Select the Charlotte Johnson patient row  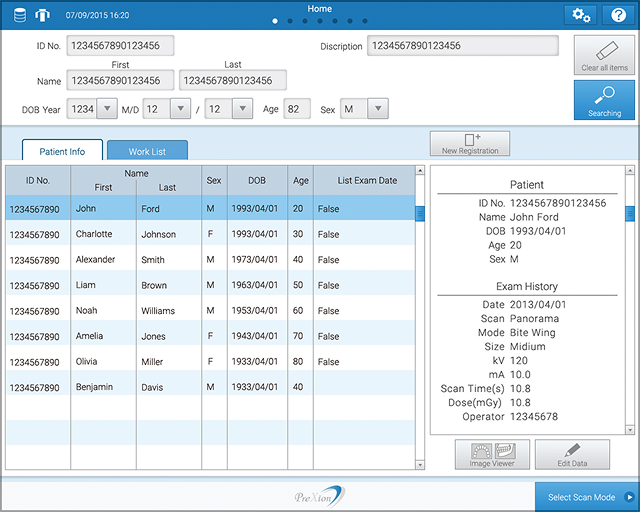pos(210,234)
